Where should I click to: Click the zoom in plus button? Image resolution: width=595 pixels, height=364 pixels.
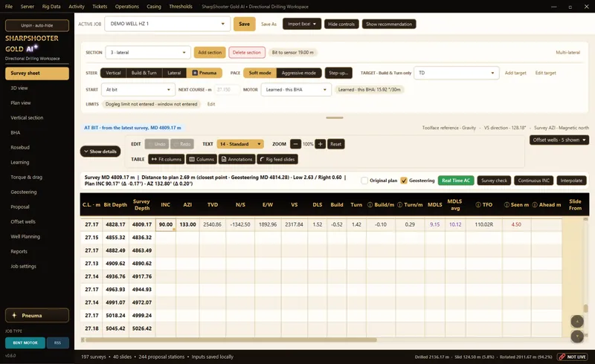click(x=321, y=144)
